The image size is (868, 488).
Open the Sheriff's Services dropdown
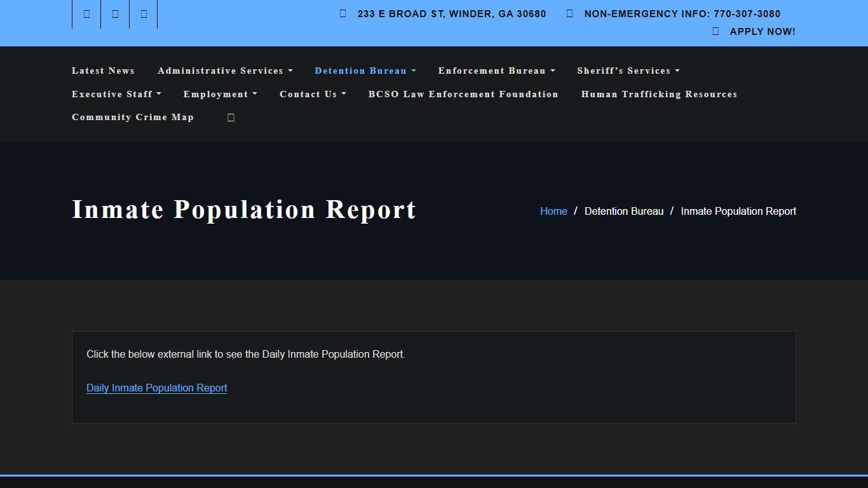point(628,71)
